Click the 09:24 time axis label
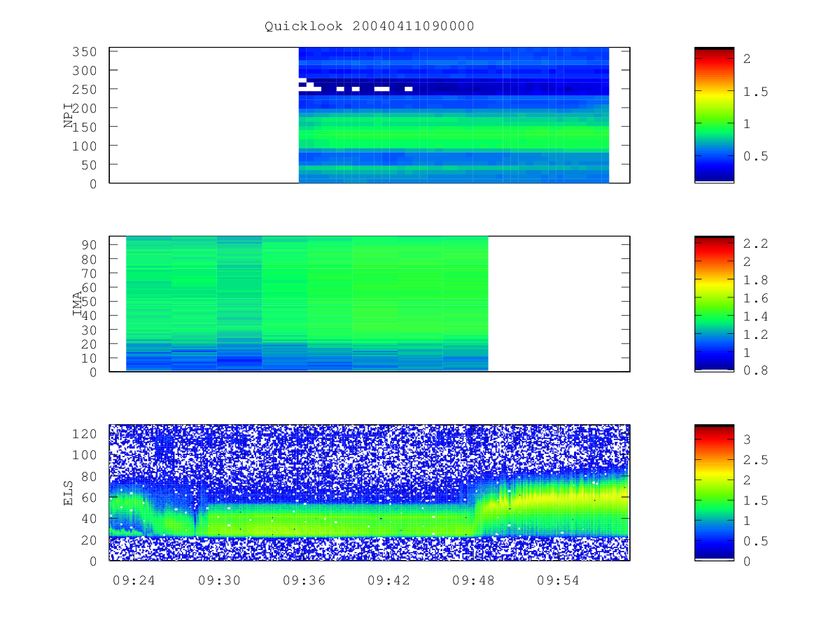Viewport: 840px width, 630px height. tap(133, 580)
